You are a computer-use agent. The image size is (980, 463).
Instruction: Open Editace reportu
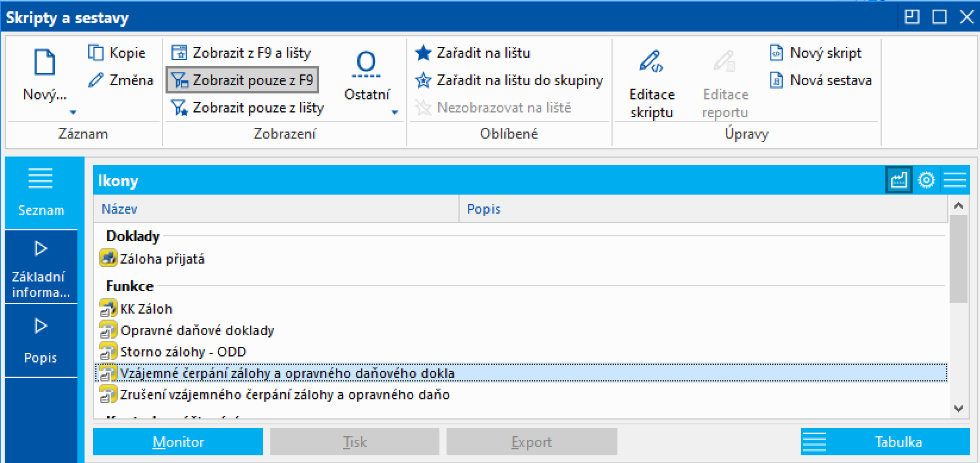[725, 84]
